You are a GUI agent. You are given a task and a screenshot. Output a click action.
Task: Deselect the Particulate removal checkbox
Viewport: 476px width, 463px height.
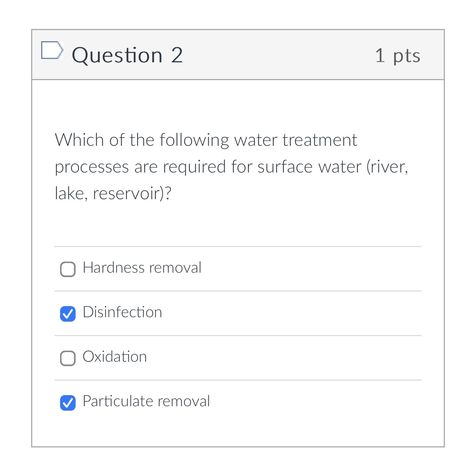click(67, 402)
